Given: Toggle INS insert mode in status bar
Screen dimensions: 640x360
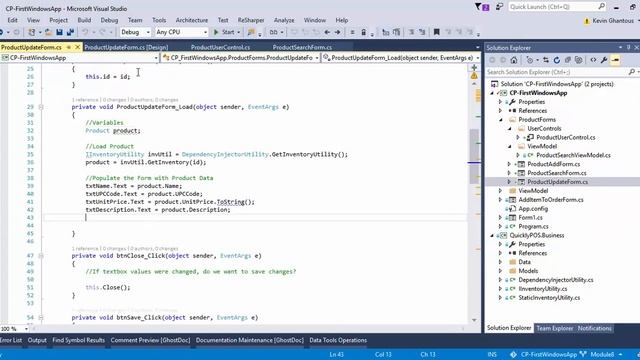Looking at the screenshot, I should [492, 354].
